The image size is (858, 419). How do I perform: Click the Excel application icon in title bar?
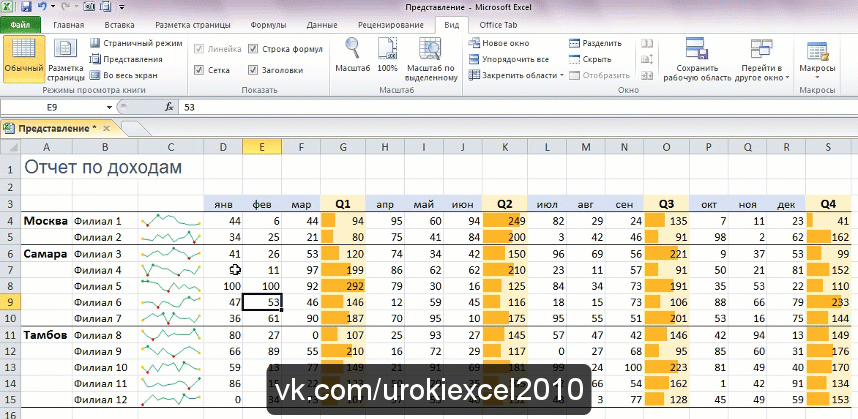point(9,7)
